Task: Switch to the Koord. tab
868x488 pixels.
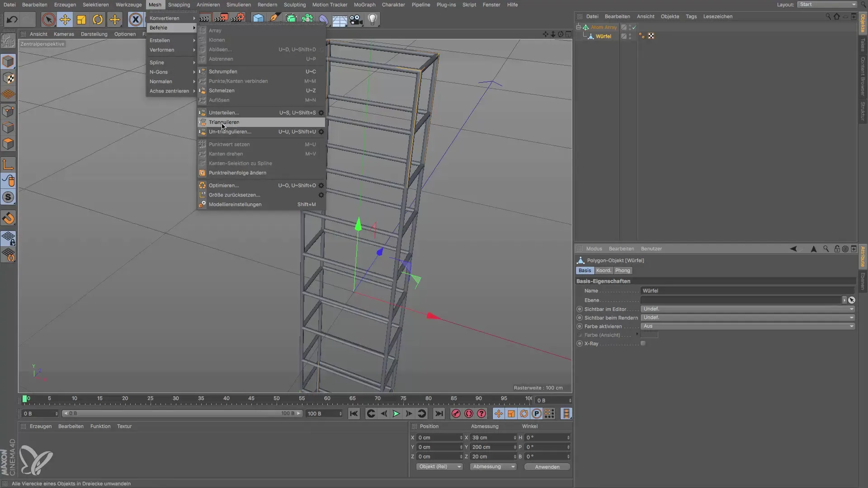Action: point(603,270)
